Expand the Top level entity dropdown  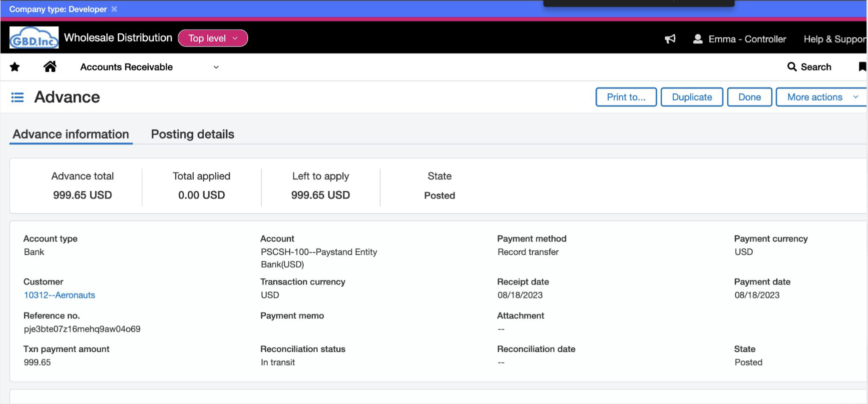[x=213, y=38]
